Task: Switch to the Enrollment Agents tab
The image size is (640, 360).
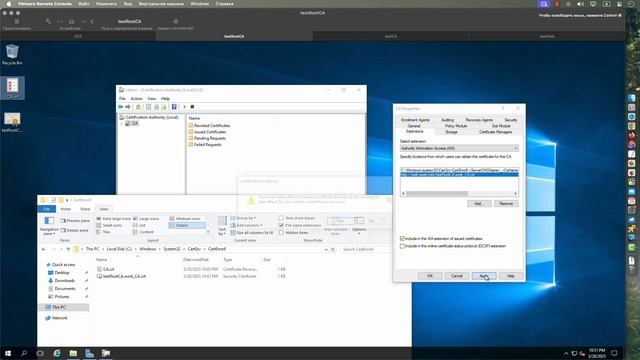Action: (415, 120)
